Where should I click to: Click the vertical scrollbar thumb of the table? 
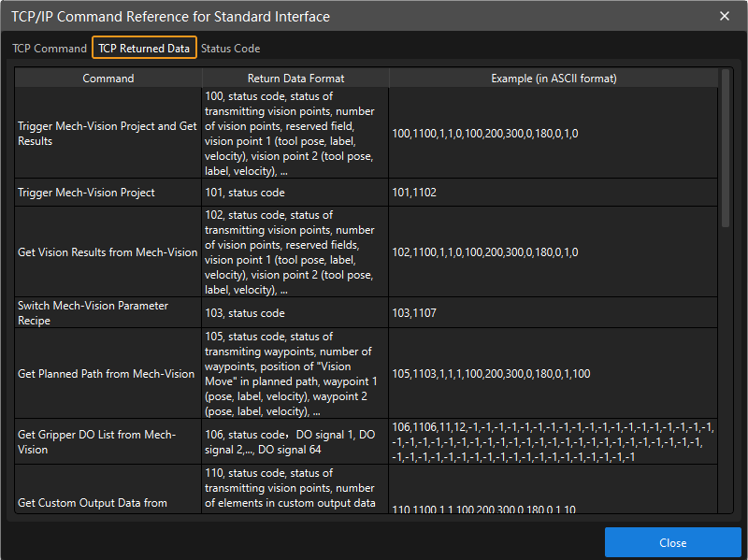click(x=726, y=146)
